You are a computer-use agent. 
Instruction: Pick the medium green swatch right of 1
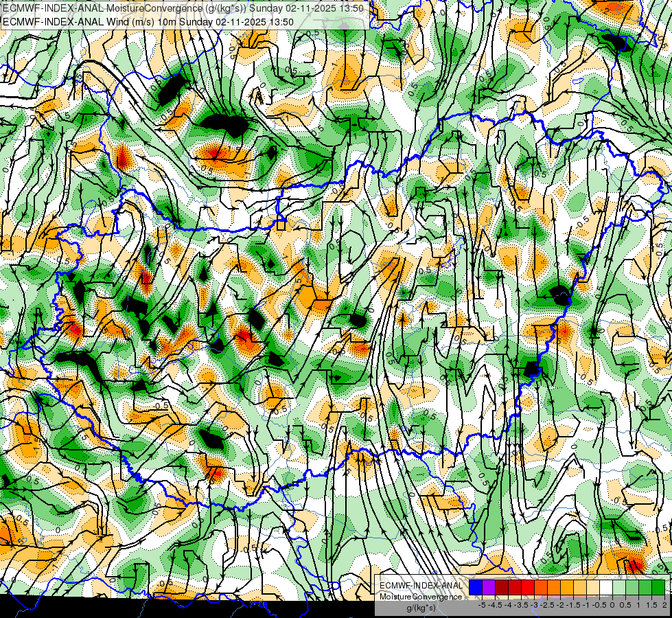pyautogui.click(x=645, y=588)
